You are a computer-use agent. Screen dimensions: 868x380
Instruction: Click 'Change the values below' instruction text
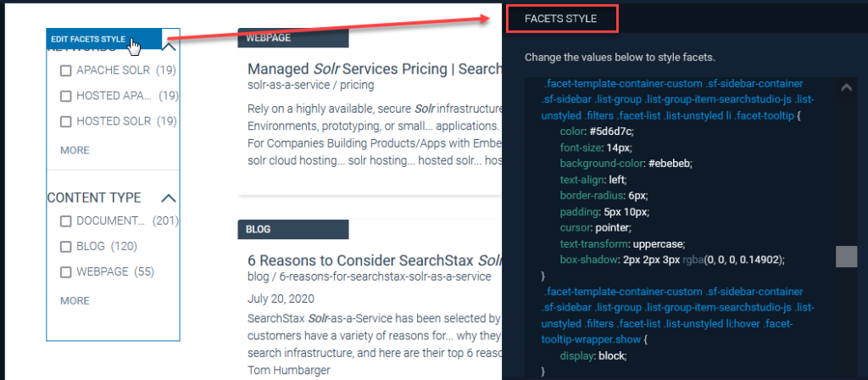point(621,57)
